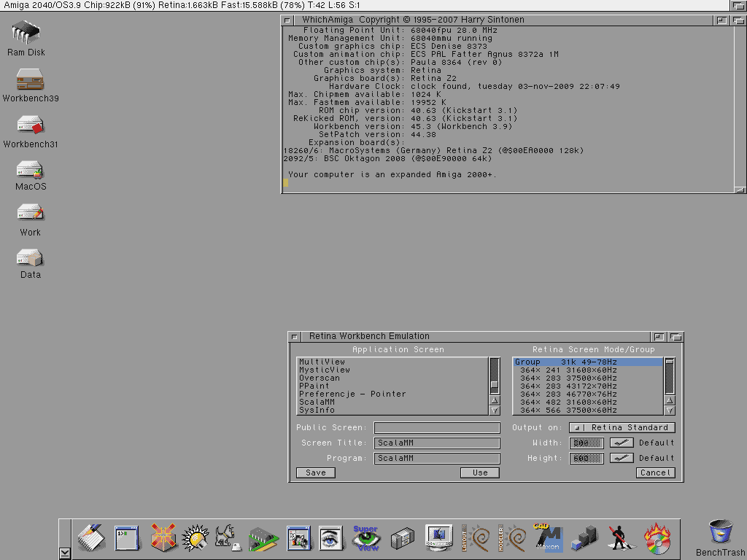Select MultiView in the Application Screen list
The width and height of the screenshot is (747, 560).
click(x=392, y=362)
